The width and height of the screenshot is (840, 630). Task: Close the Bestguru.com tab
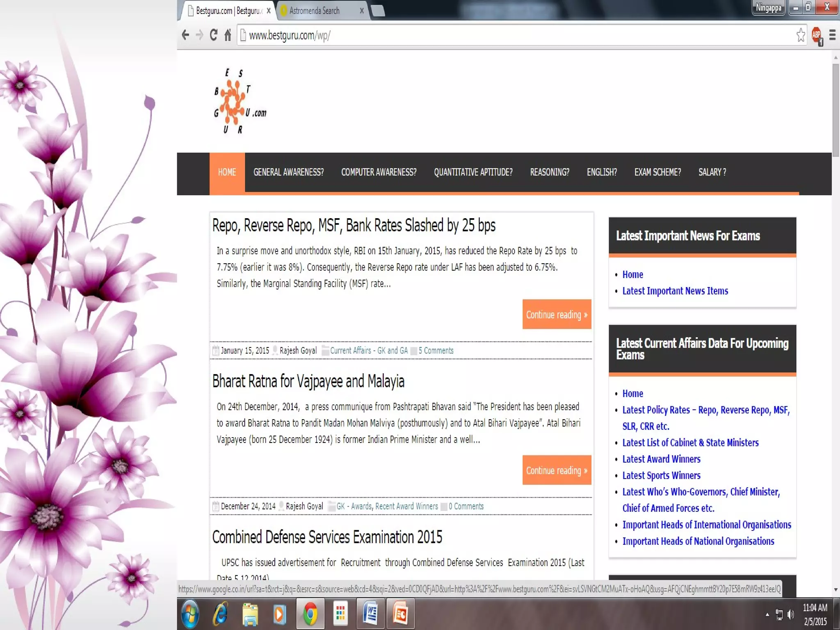[x=268, y=11]
